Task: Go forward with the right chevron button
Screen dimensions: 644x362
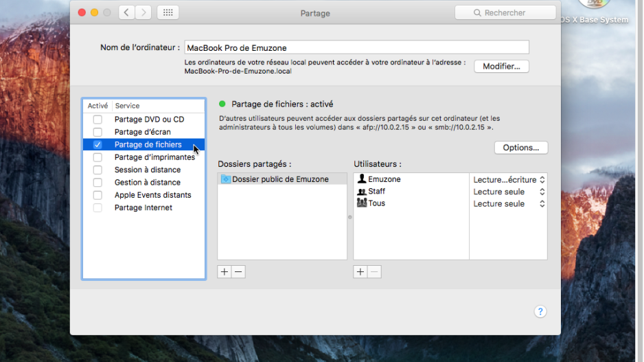Action: (x=143, y=12)
